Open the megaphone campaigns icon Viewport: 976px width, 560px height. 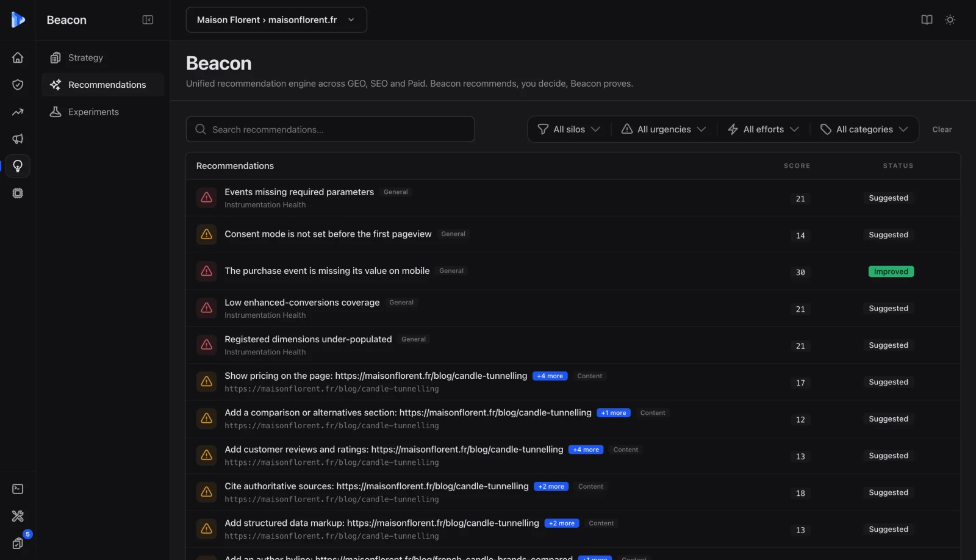(x=18, y=138)
